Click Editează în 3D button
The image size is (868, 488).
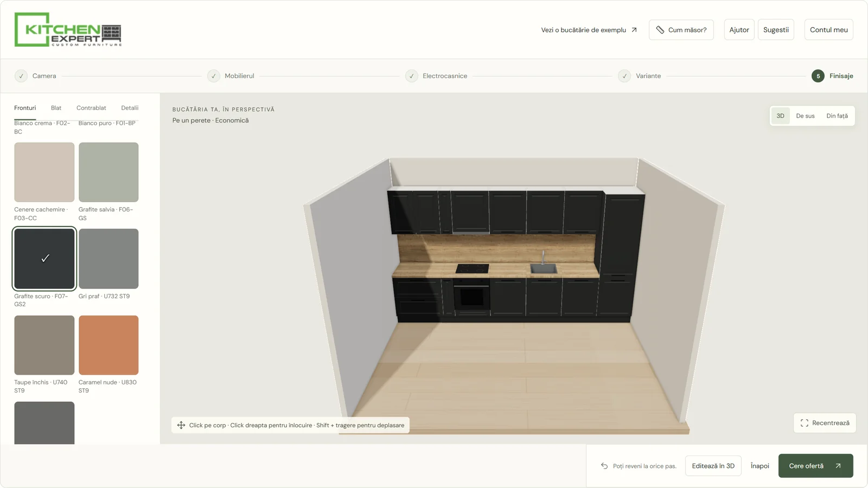coord(713,466)
